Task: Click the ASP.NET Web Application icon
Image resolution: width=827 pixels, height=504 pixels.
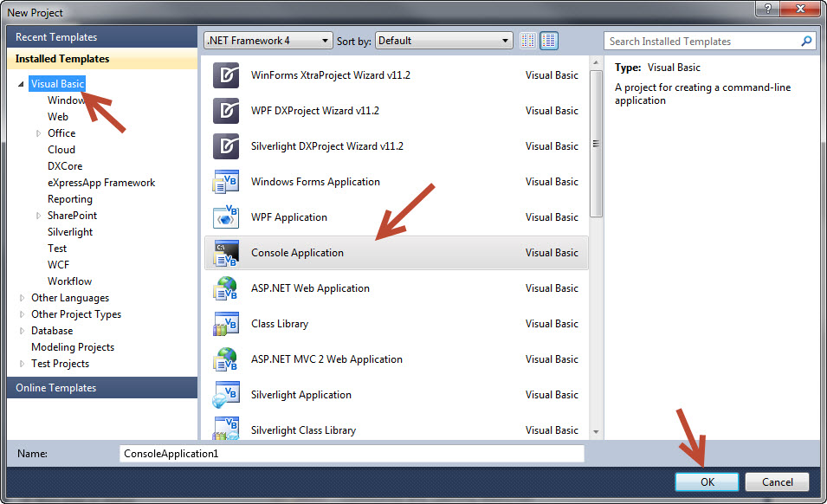Action: pos(225,288)
